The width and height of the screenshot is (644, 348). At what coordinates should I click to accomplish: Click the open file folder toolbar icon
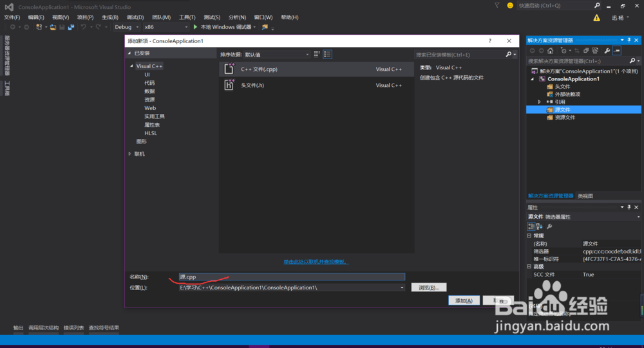[x=53, y=27]
